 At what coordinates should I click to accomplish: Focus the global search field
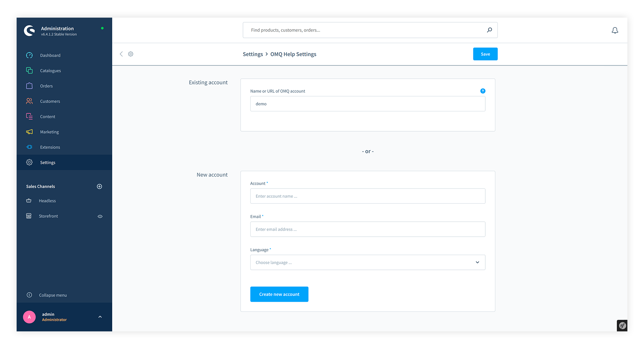click(370, 30)
